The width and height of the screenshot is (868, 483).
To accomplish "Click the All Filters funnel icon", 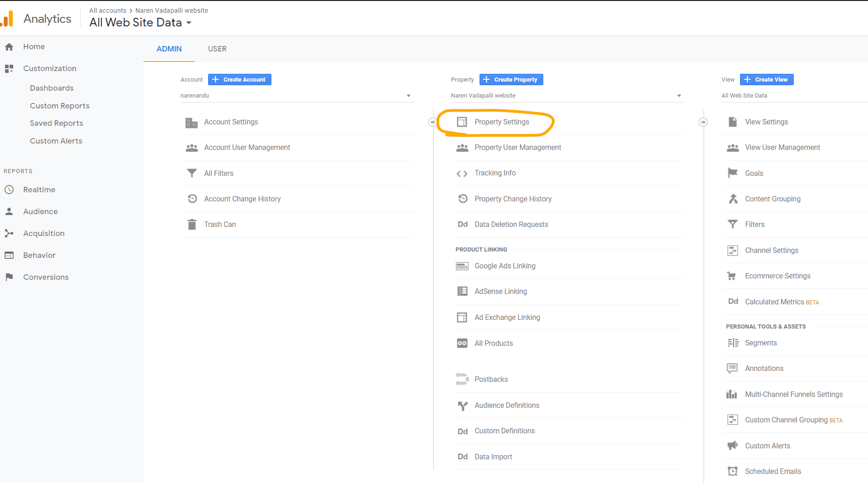I will pos(192,173).
